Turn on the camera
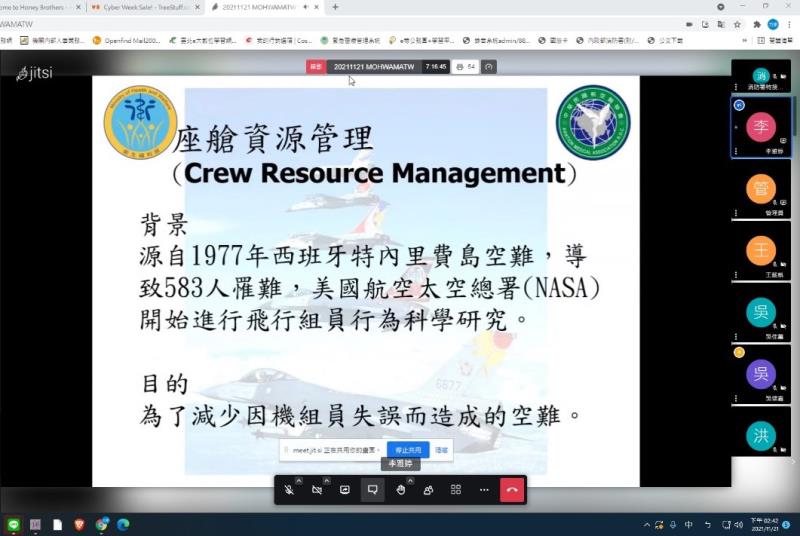This screenshot has height=536, width=800. [x=316, y=490]
